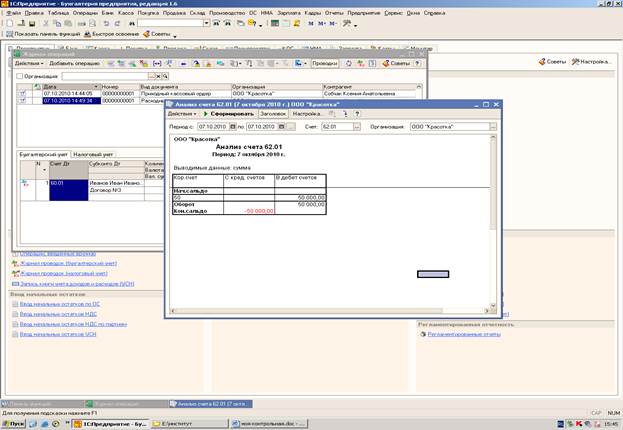Click the account Счет selection button

coord(357,126)
